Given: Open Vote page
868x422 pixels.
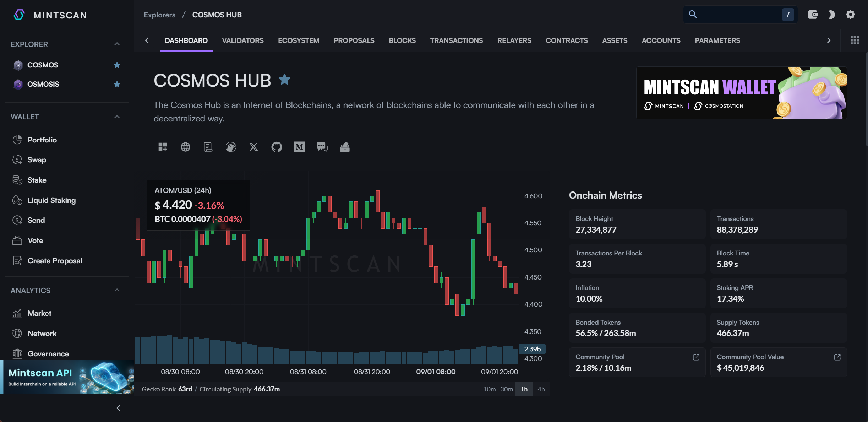Looking at the screenshot, I should pyautogui.click(x=35, y=240).
